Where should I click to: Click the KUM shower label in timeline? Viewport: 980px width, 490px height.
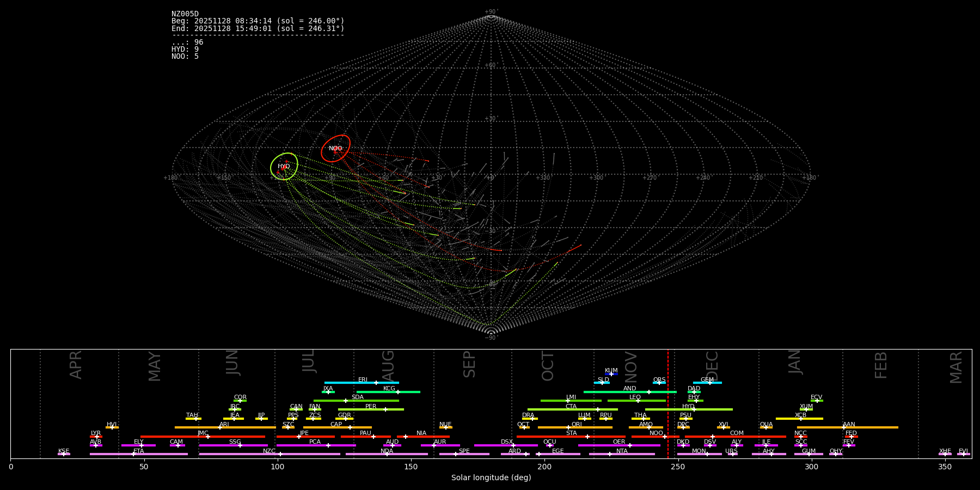tap(611, 371)
